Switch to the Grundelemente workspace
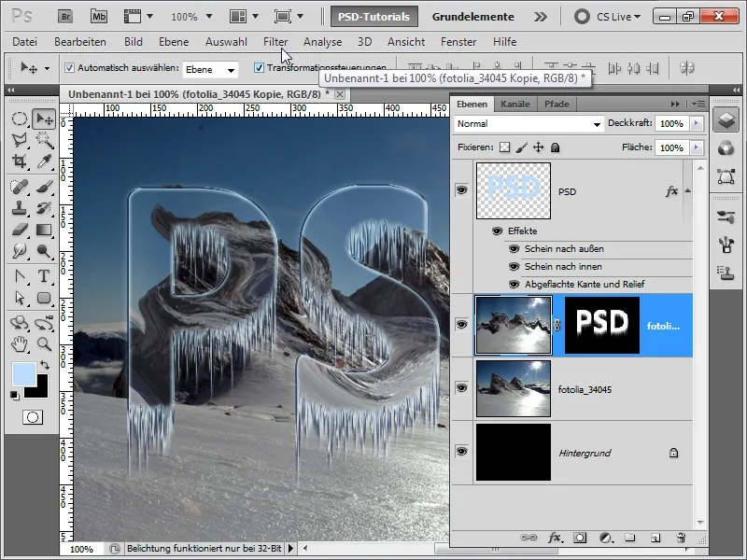747x560 pixels. pos(472,17)
